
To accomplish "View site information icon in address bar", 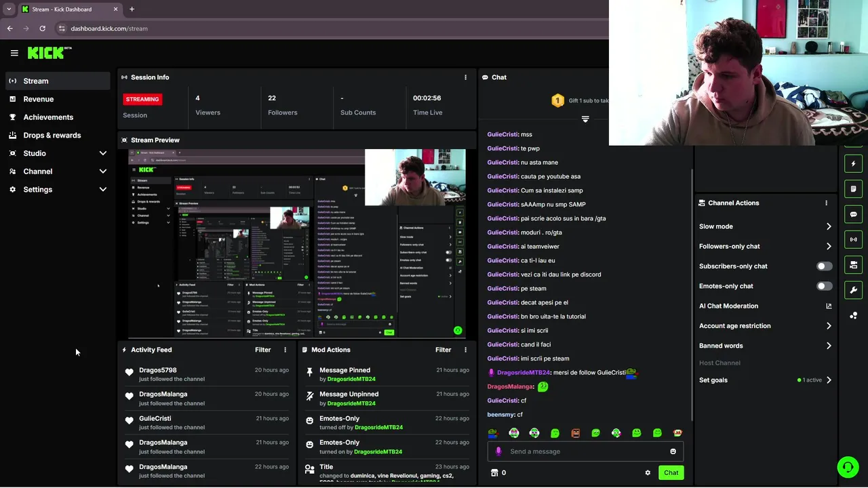I will pyautogui.click(x=62, y=28).
